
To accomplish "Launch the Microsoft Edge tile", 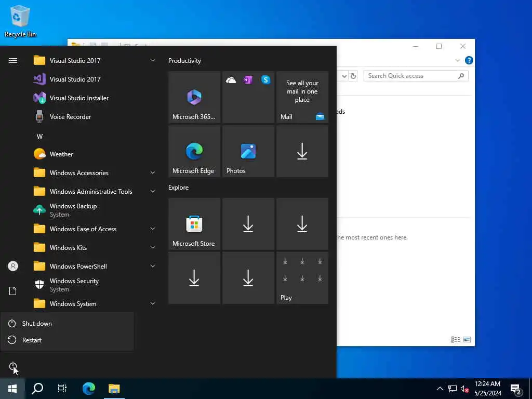I will tap(194, 151).
